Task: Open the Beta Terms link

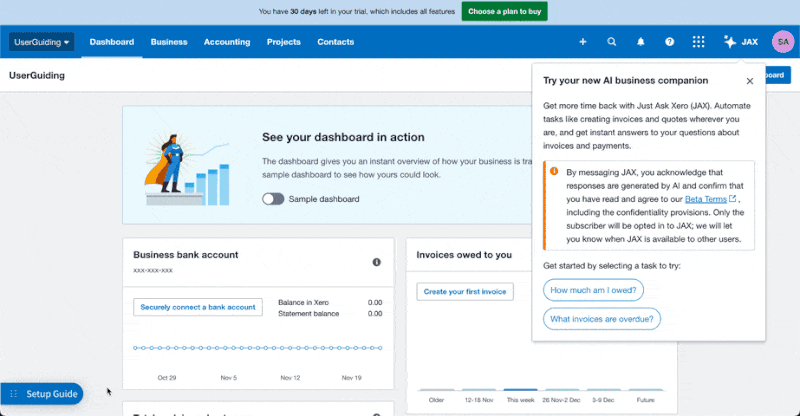Action: click(706, 199)
